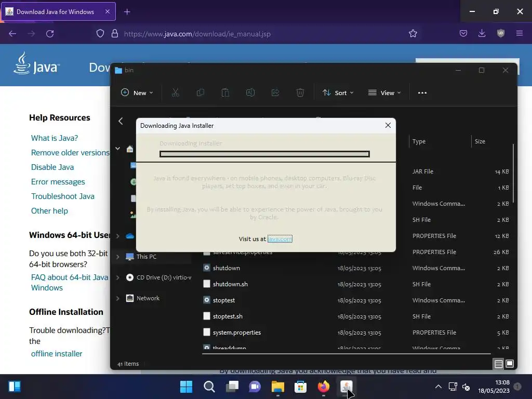Image resolution: width=532 pixels, height=399 pixels.
Task: Show the Firefox downloads panel
Action: tap(482, 33)
